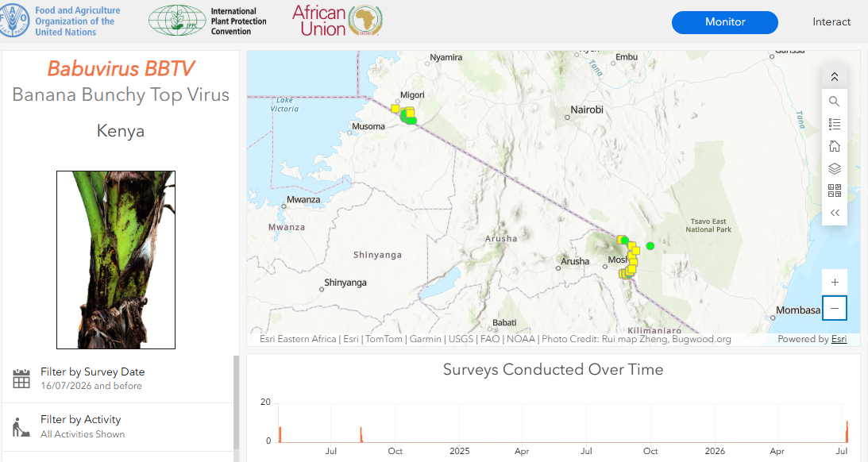This screenshot has width=868, height=462.
Task: Collapse toolbar with double left chevron
Action: pyautogui.click(x=834, y=213)
